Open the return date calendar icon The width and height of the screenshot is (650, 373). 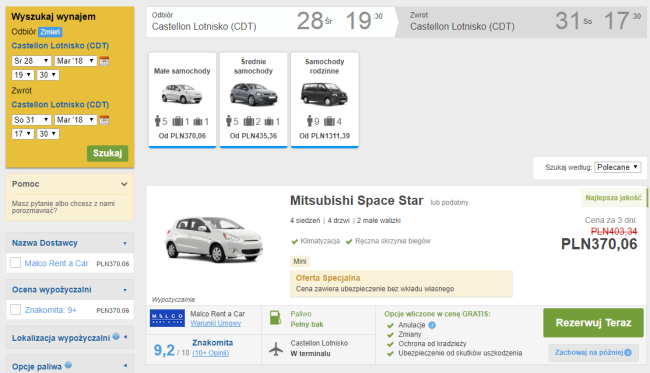coord(104,120)
